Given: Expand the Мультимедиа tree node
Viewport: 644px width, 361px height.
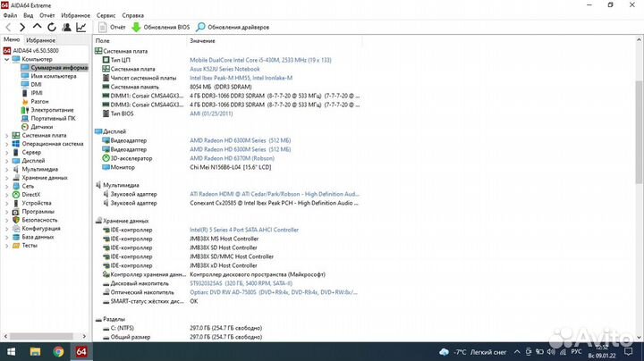Looking at the screenshot, I should click(x=6, y=170).
